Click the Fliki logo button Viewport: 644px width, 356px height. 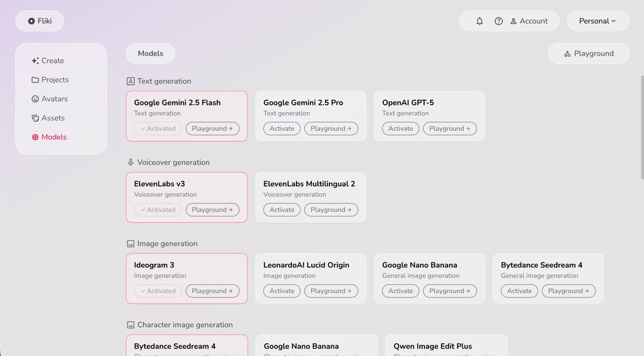point(40,21)
